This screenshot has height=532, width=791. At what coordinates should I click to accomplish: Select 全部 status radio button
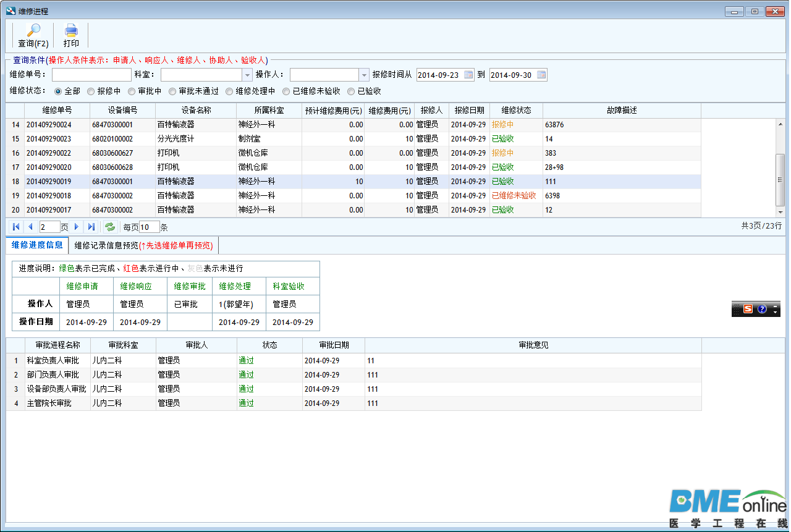pyautogui.click(x=58, y=91)
